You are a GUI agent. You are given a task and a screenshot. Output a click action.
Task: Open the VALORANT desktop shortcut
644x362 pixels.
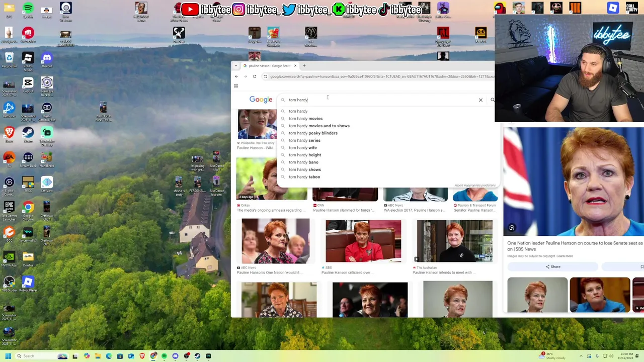coord(28,35)
